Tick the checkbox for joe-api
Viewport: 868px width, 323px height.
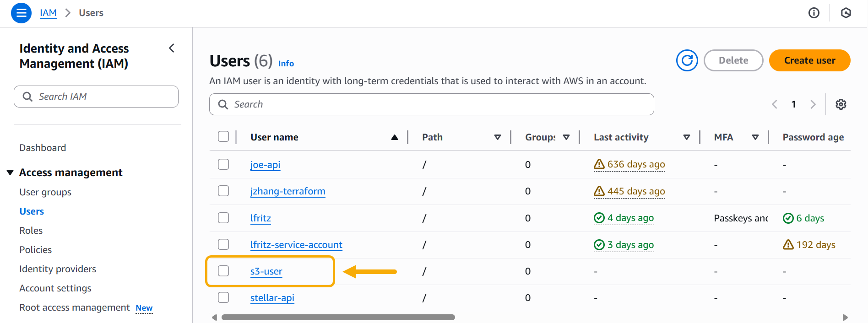point(223,164)
